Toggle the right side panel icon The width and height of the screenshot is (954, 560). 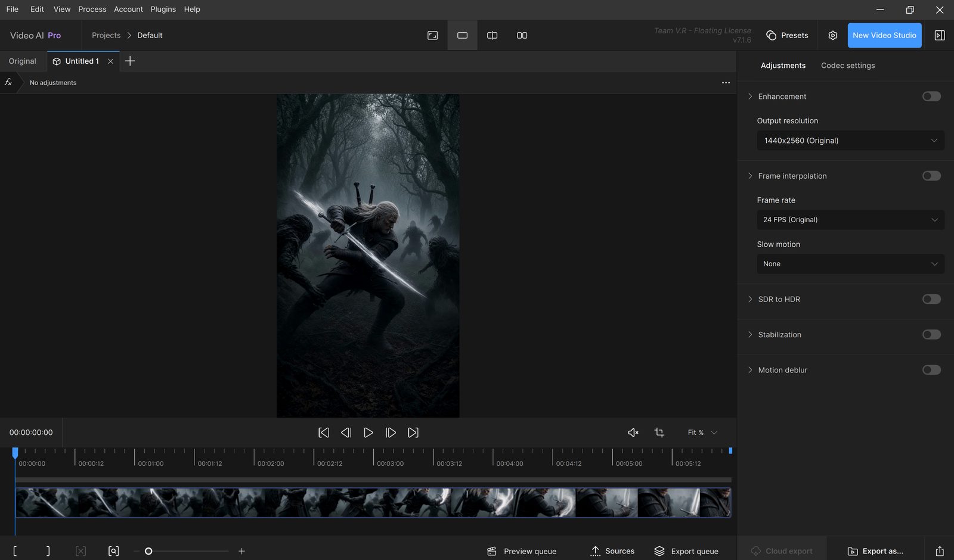pyautogui.click(x=940, y=35)
